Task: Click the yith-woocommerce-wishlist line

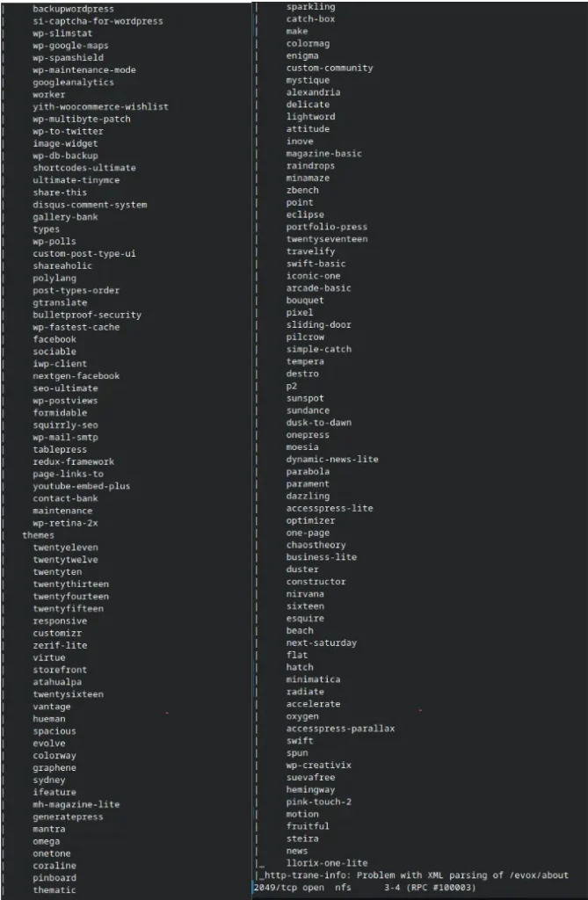Action: (x=100, y=106)
